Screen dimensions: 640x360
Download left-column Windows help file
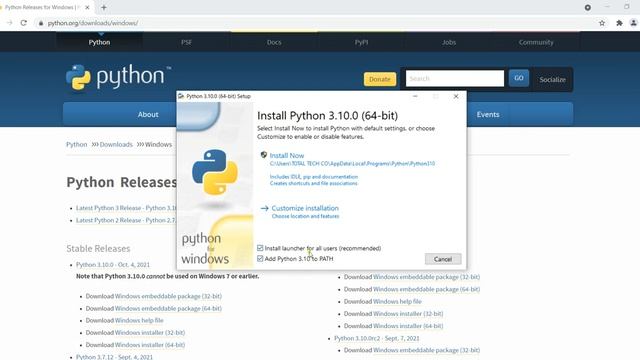click(139, 320)
